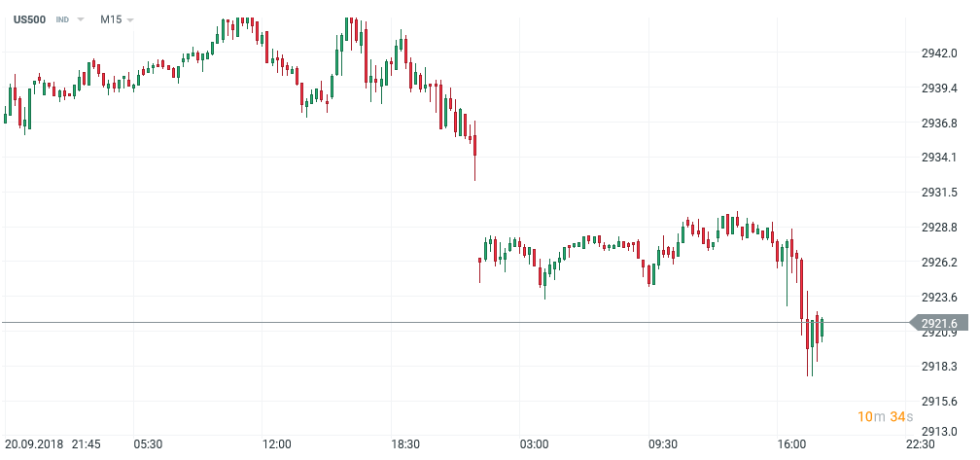This screenshot has width=980, height=460.
Task: Click the 2913.0 price axis label
Action: [938, 434]
